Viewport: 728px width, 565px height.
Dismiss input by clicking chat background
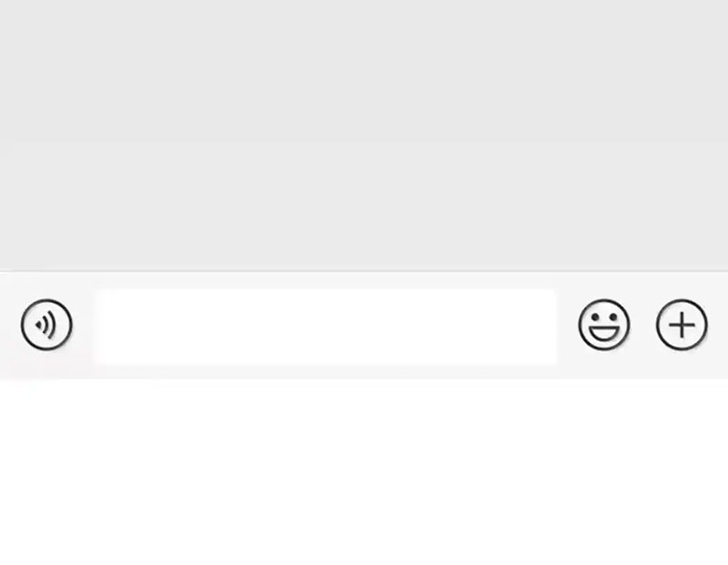[x=364, y=135]
